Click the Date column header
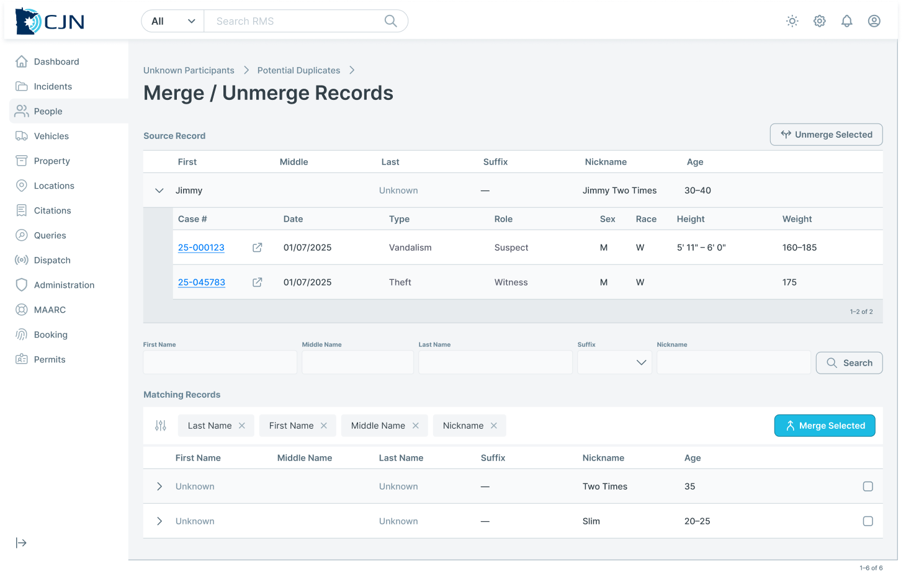 coord(294,219)
